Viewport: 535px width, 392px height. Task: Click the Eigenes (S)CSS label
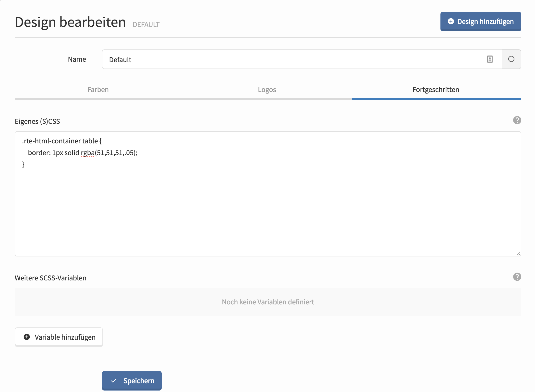click(x=37, y=121)
